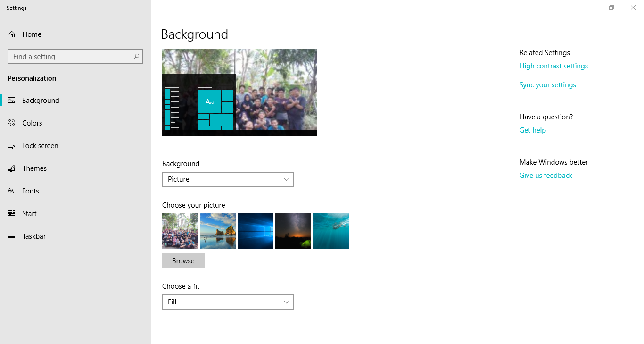Close the Settings window
The height and width of the screenshot is (344, 644).
633,8
